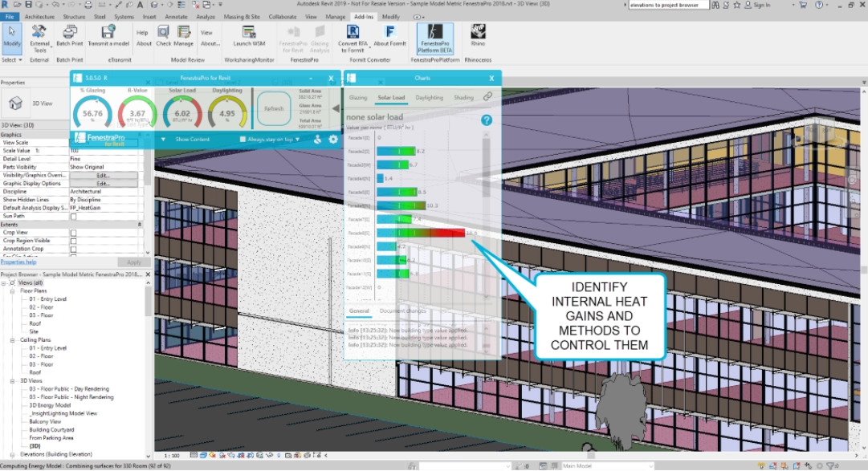Open the File menu
Viewport: 868px width, 471px height.
10,17
